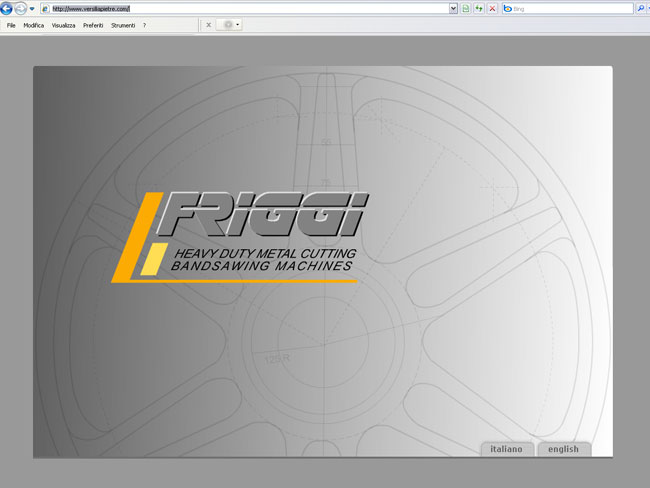
Task: Click the FRIGGI logo
Action: (240, 238)
